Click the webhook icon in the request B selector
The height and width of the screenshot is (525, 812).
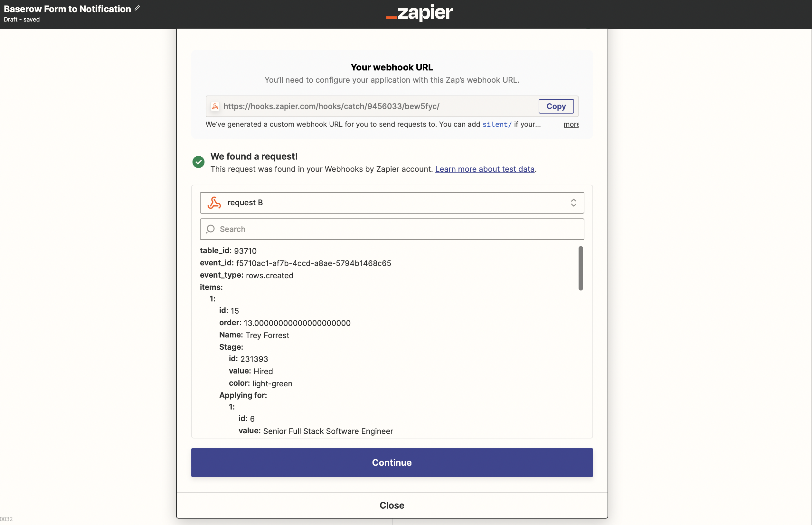coord(214,203)
